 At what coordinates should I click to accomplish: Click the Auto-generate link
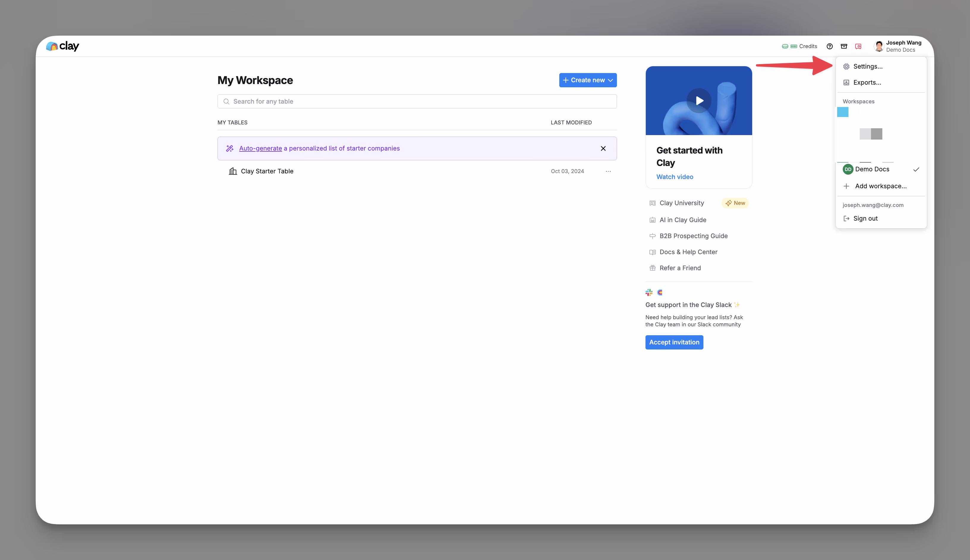(261, 148)
